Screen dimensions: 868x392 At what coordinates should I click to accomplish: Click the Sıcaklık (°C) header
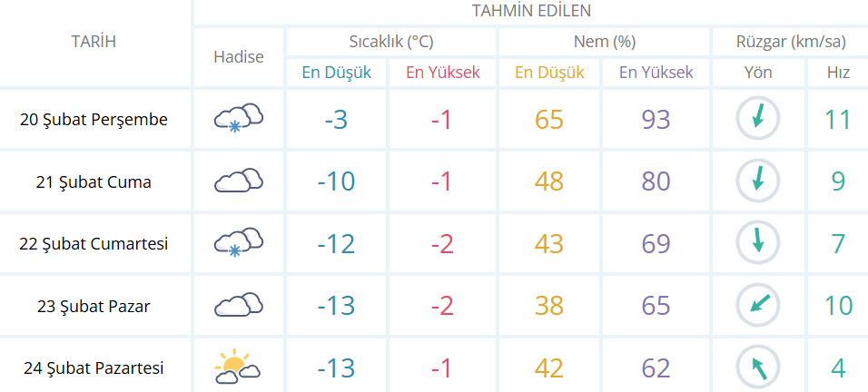[391, 42]
